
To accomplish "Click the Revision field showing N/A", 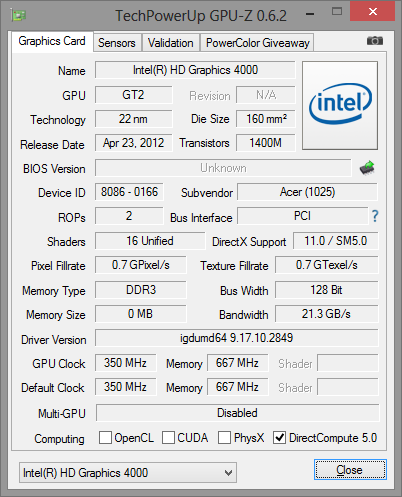I will (x=266, y=95).
